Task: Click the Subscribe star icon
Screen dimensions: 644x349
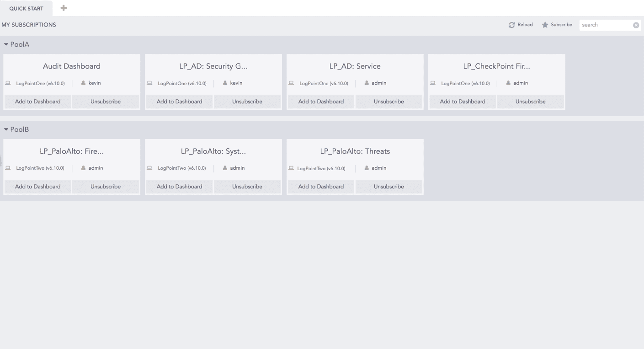Action: point(544,25)
